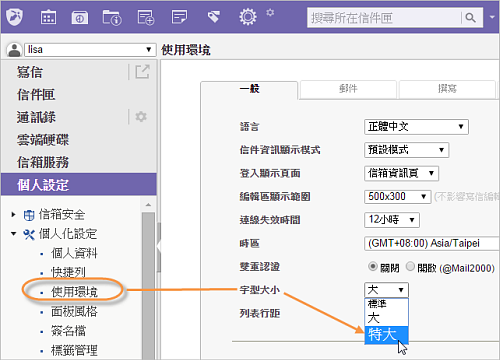Click the tag label toolbar icon
The width and height of the screenshot is (500, 360).
(213, 17)
